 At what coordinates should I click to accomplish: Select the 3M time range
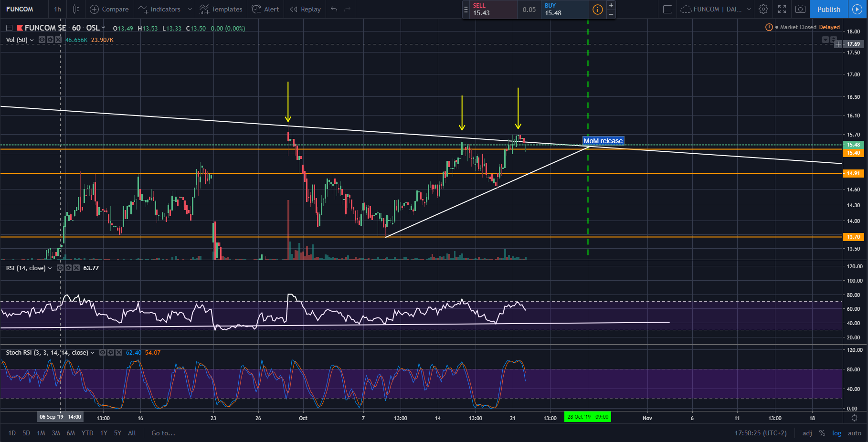click(56, 433)
